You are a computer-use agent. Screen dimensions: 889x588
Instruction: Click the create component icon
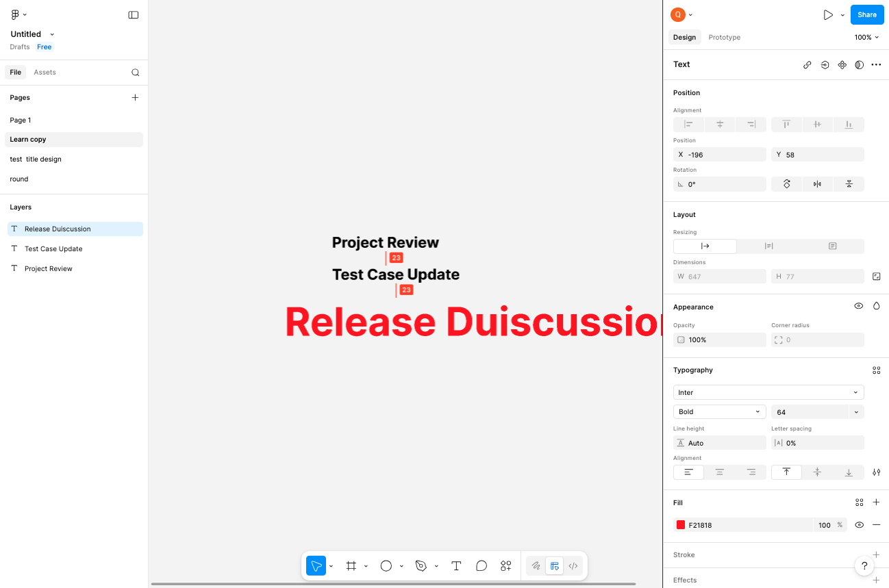[x=842, y=65]
